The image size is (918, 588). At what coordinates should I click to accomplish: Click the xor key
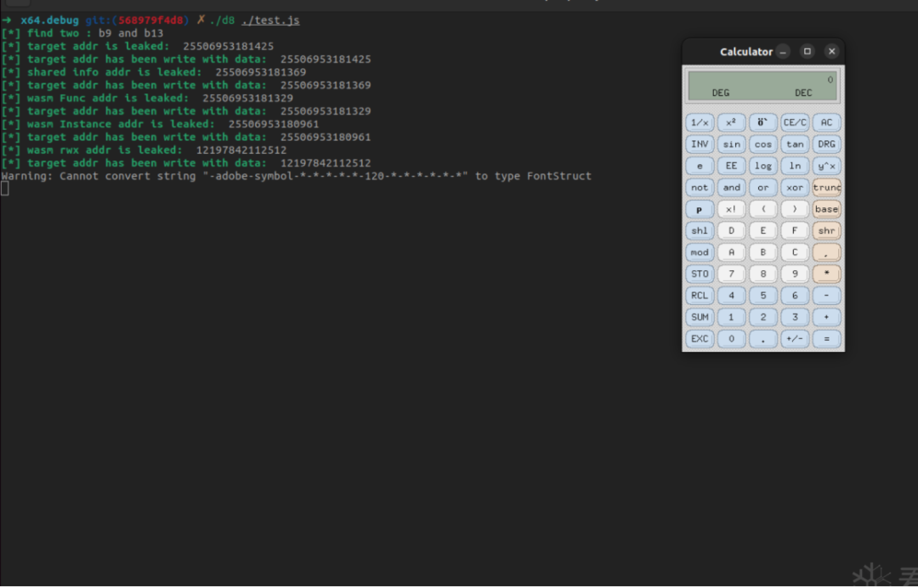pyautogui.click(x=795, y=187)
